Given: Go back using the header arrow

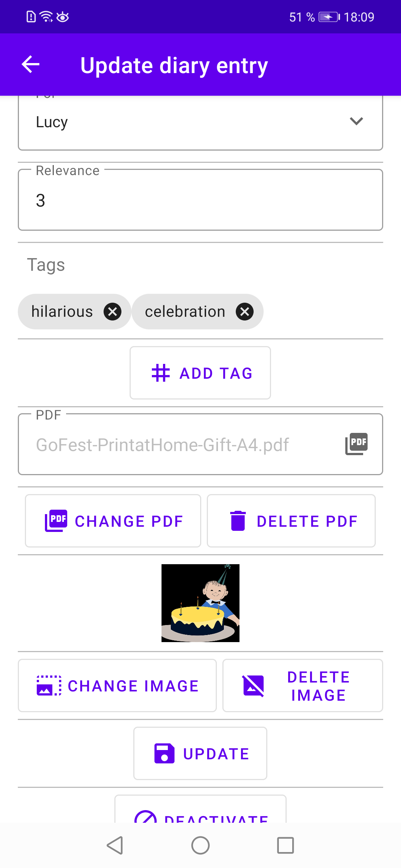Looking at the screenshot, I should click(x=31, y=65).
